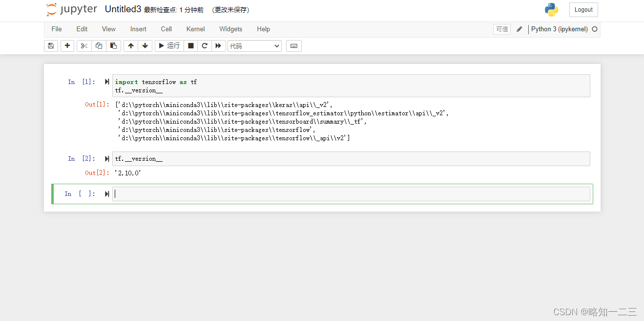Move the selected cell up
This screenshot has height=321, width=644.
[130, 45]
